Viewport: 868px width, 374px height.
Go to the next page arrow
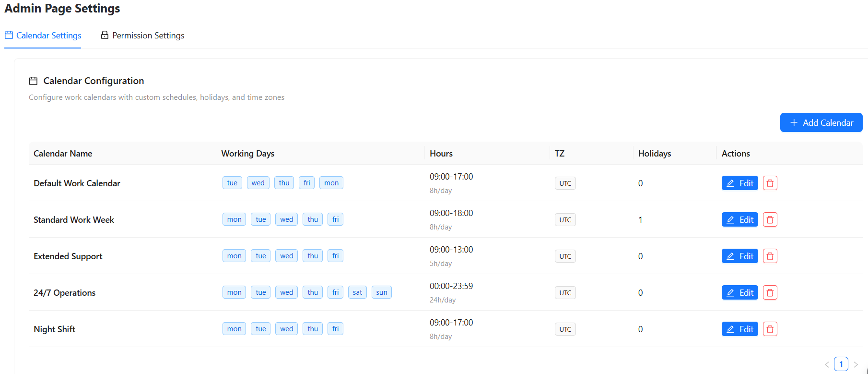[856, 364]
